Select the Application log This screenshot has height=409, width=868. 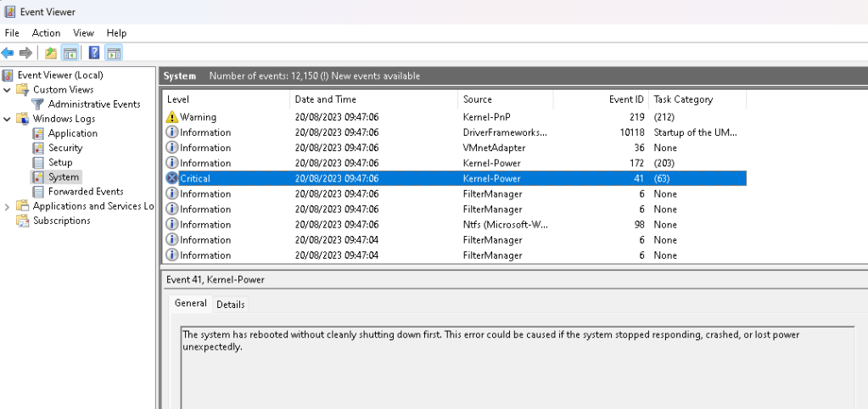[x=72, y=133]
